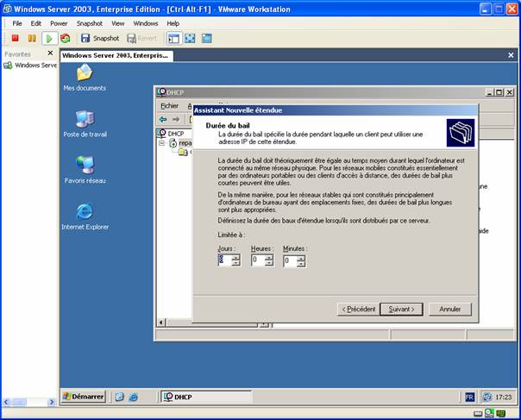This screenshot has height=420, width=521.
Task: Open the Fichier menu in DHCP window
Action: [169, 106]
